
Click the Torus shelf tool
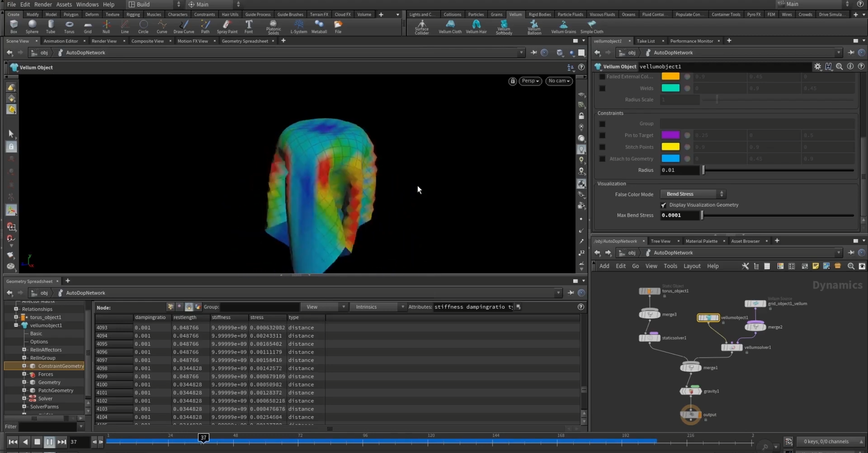pyautogui.click(x=69, y=26)
